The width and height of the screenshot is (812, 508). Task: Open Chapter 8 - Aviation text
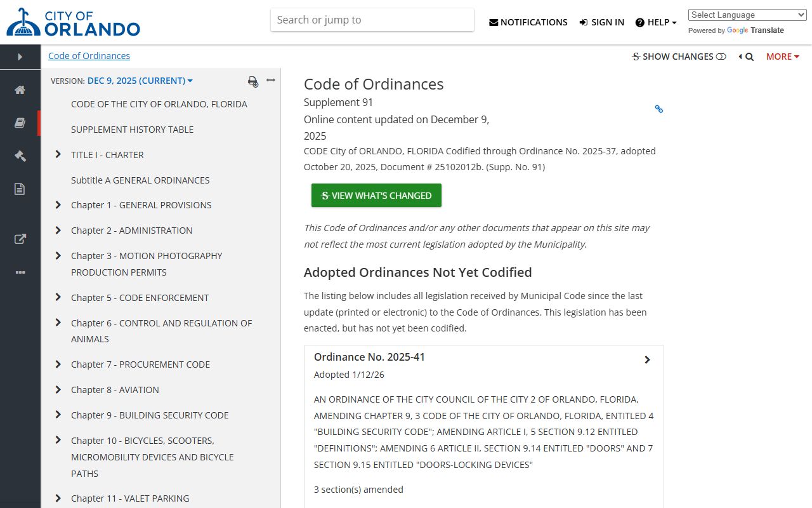[115, 390]
